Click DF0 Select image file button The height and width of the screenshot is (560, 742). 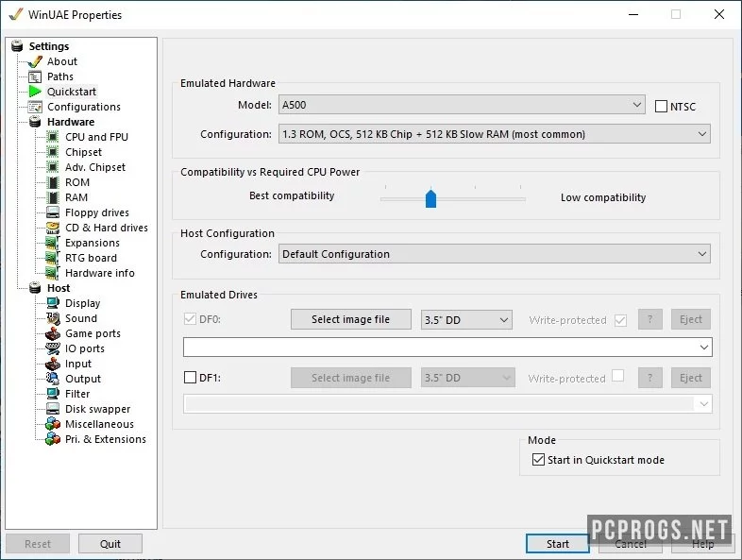coord(350,319)
